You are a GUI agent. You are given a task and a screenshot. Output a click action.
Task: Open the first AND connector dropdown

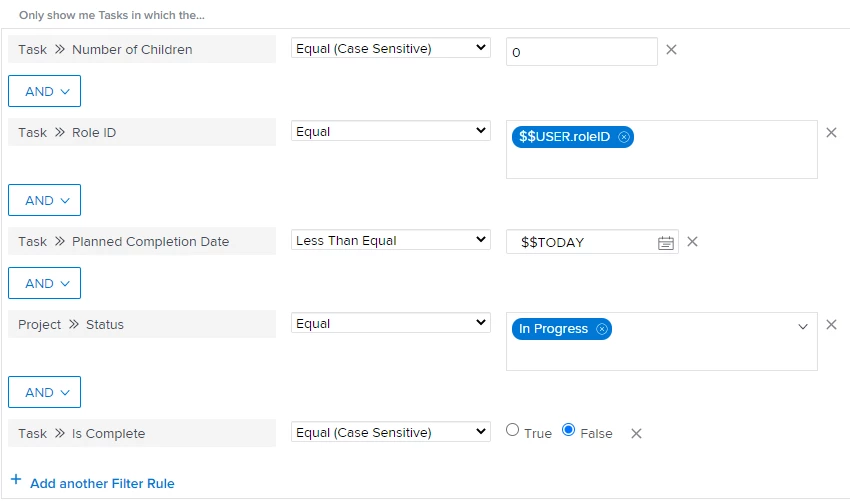point(44,91)
